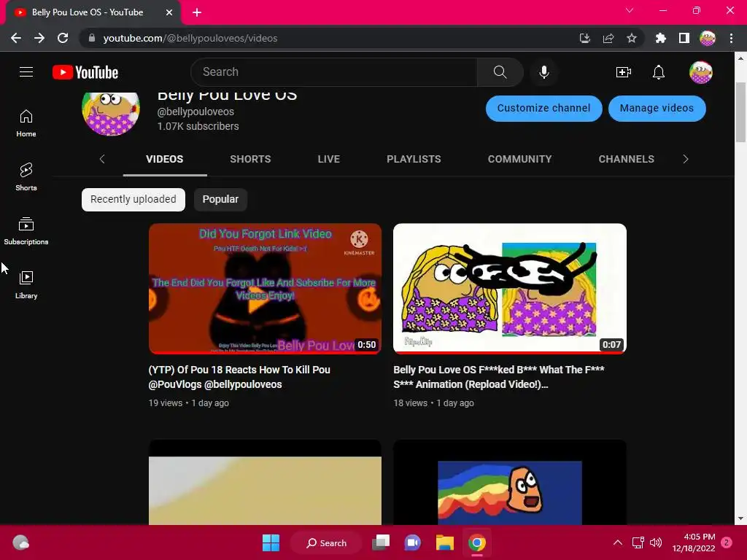Image resolution: width=747 pixels, height=560 pixels.
Task: Switch to the VIDEOS tab
Action: coord(164,159)
